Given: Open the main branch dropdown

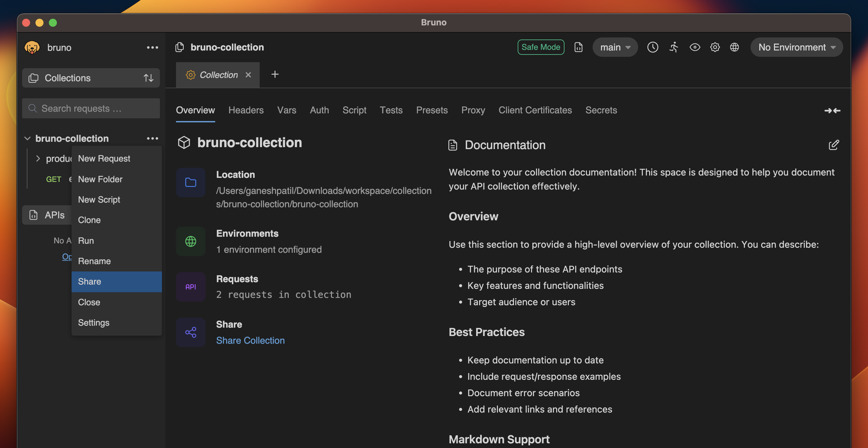Looking at the screenshot, I should 614,47.
